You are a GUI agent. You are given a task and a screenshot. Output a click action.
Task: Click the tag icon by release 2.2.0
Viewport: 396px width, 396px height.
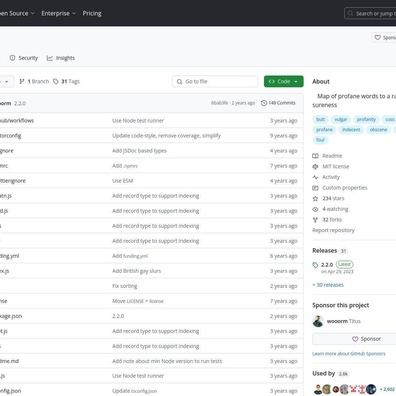[x=315, y=265]
